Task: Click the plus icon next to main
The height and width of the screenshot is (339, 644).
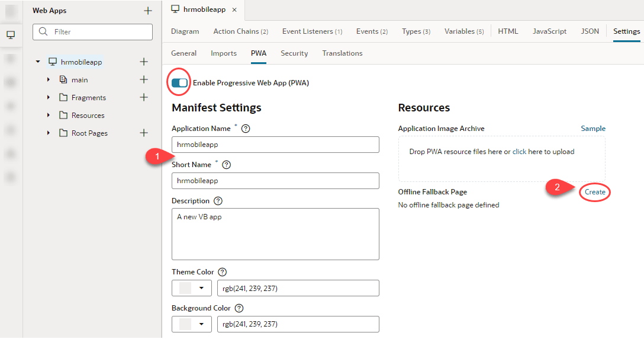Action: tap(144, 79)
